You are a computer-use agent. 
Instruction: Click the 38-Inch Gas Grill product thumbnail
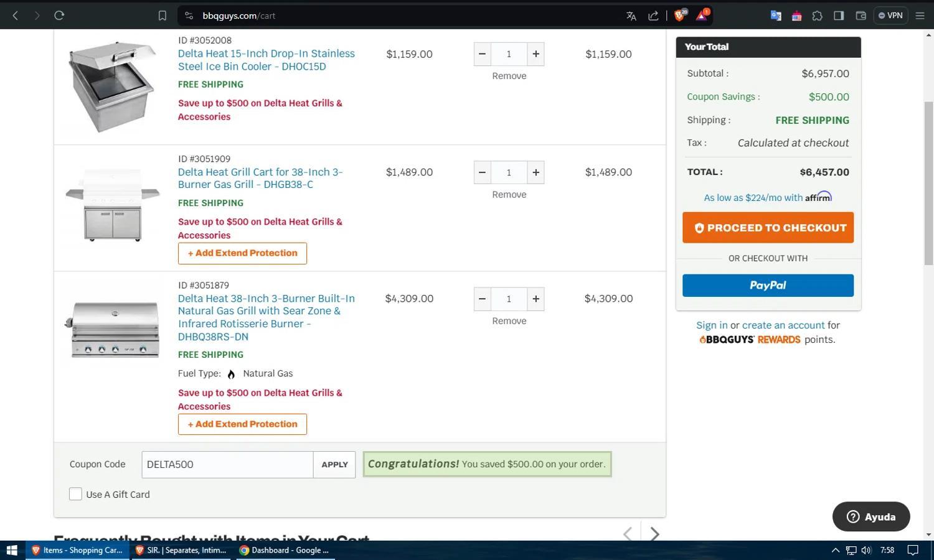tap(113, 329)
